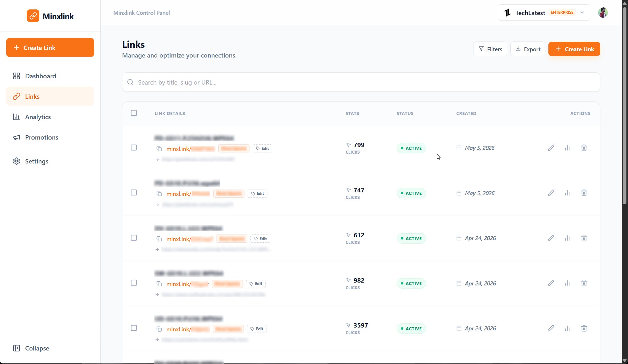This screenshot has width=628, height=364.
Task: Copy the short URL of the 982-click link
Action: coord(159,284)
